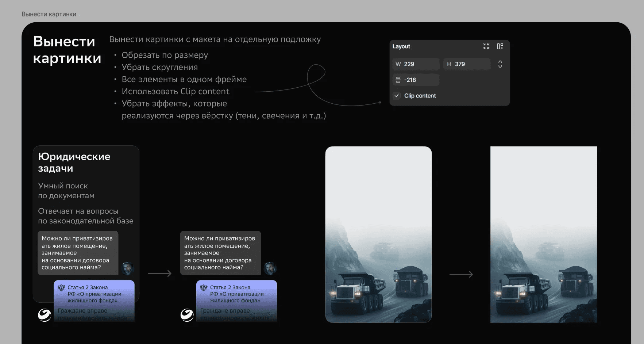Click the eagle emblem in right purple bubble
The image size is (644, 344).
click(204, 288)
